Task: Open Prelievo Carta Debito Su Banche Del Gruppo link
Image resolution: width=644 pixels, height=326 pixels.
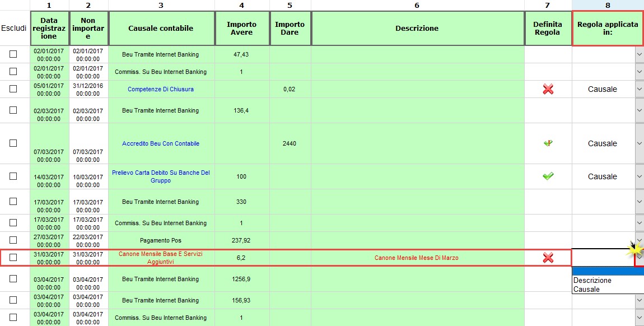Action: 161,176
